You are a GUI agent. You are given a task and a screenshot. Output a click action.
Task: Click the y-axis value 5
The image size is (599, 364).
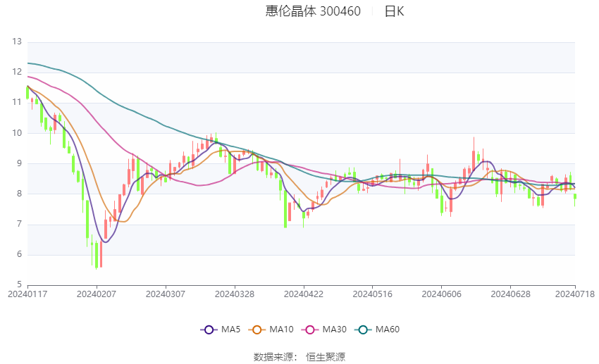click(x=19, y=284)
